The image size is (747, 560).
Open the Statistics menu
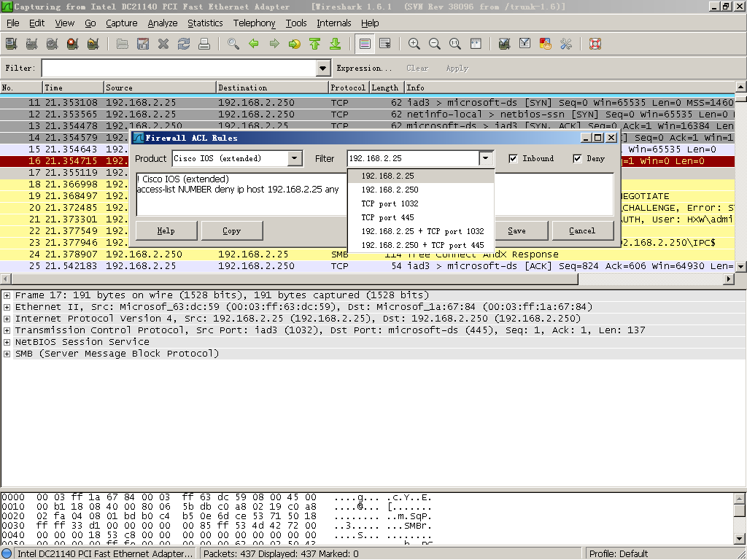tap(205, 23)
